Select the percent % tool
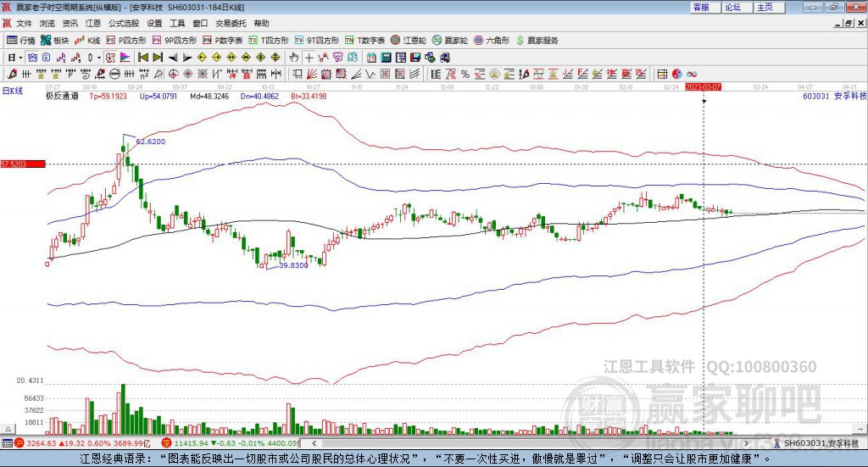Viewport: 868px width, 467px height. pos(465,74)
